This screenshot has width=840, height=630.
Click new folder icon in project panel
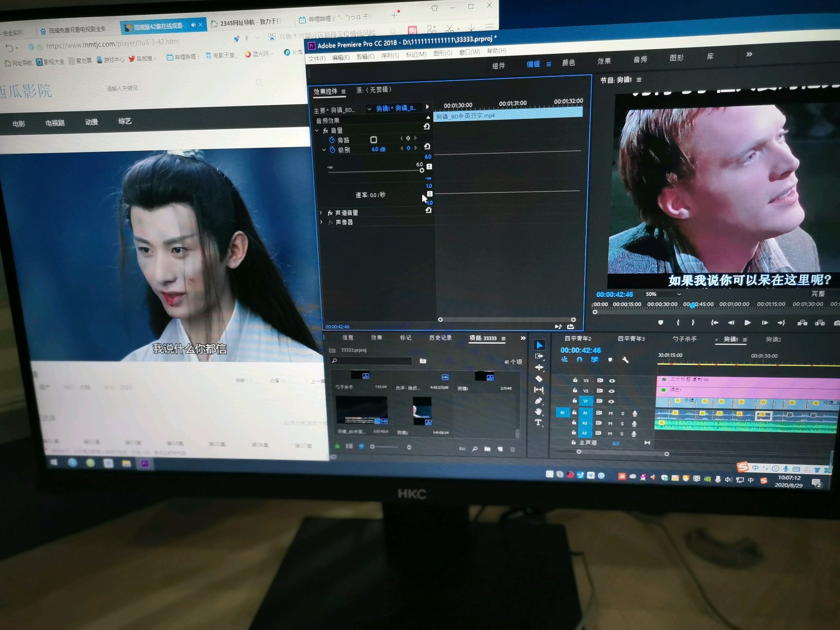(487, 449)
